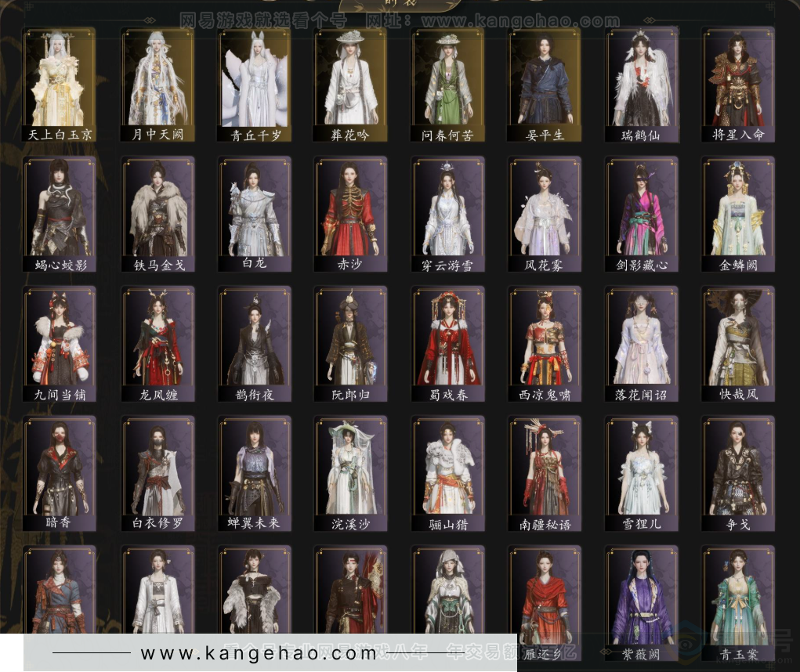Click the 铁马金戈 fur outfit card
Image resolution: width=800 pixels, height=672 pixels.
(157, 214)
